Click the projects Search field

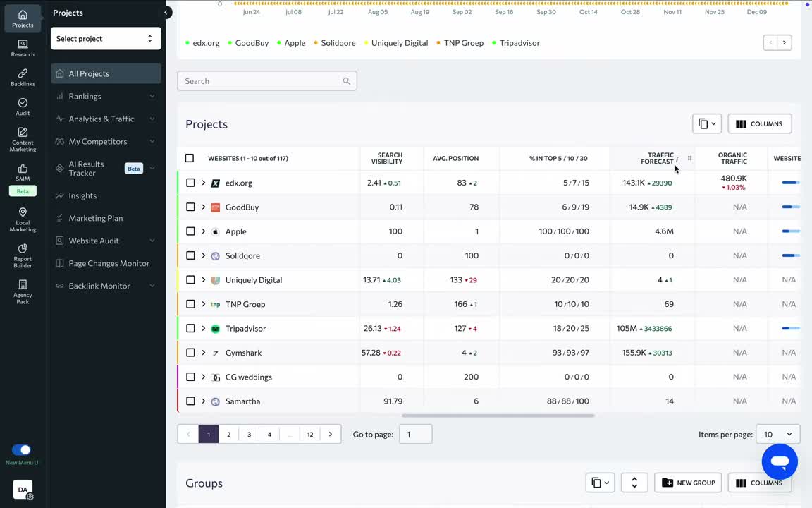pyautogui.click(x=267, y=81)
